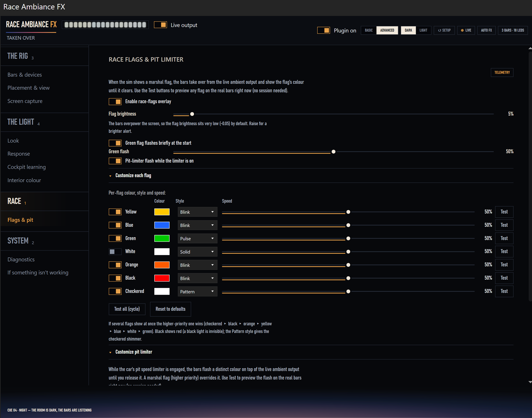Screen dimensions: 532x418
Task: Open the Look page
Action: coord(13,141)
